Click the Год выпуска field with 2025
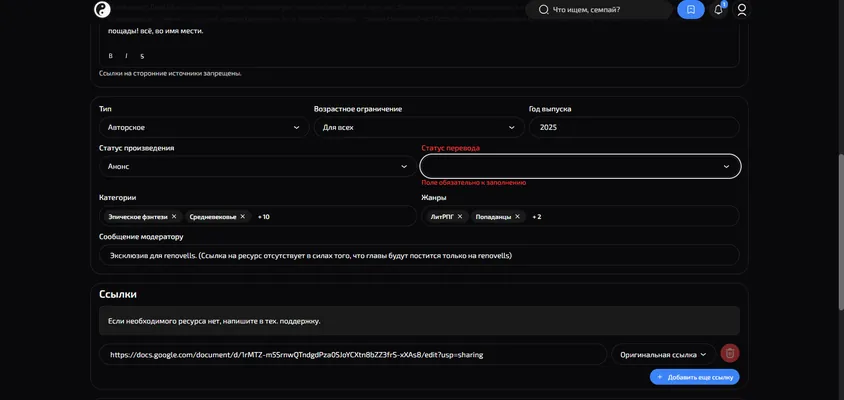844x400 pixels. coord(634,128)
